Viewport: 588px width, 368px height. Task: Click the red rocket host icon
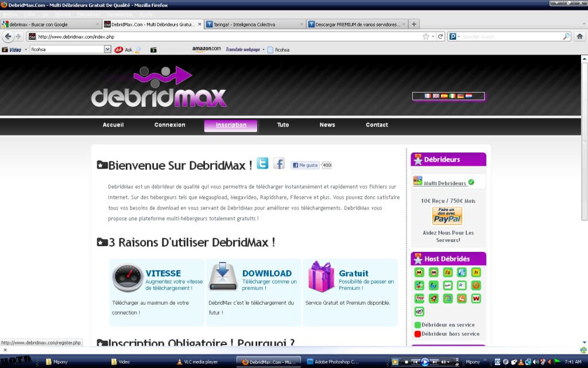434,298
